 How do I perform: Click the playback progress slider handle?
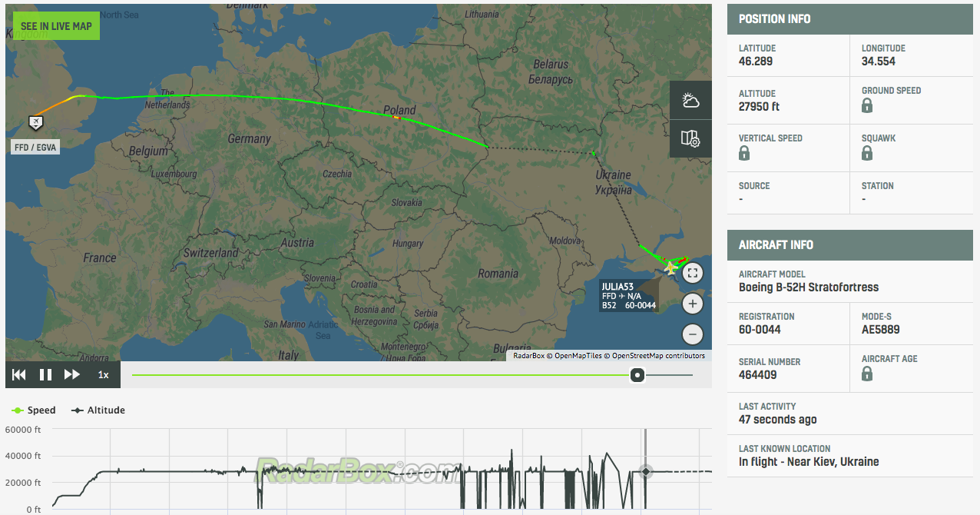point(637,375)
